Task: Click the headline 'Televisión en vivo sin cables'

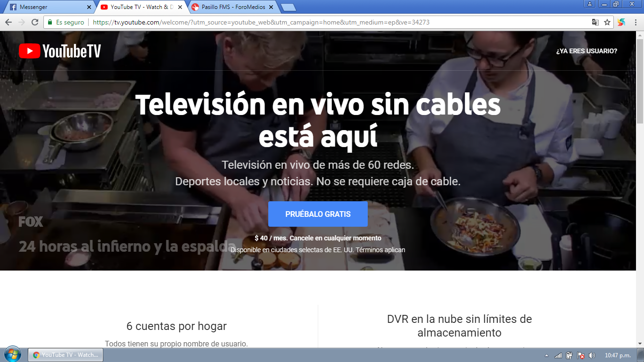Action: click(318, 104)
